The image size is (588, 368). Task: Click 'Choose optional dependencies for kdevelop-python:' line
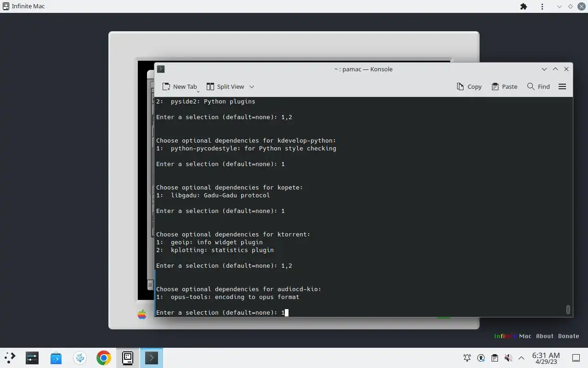pos(246,141)
